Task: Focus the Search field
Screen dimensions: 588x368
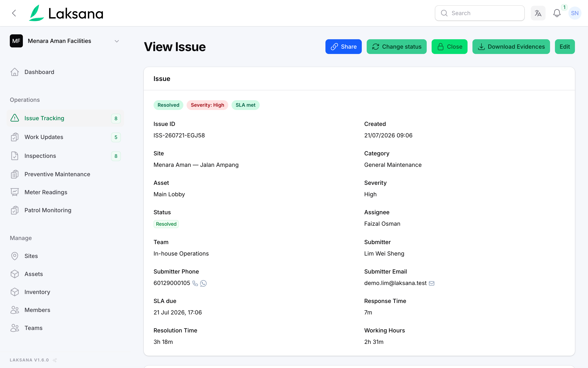Action: coord(479,13)
